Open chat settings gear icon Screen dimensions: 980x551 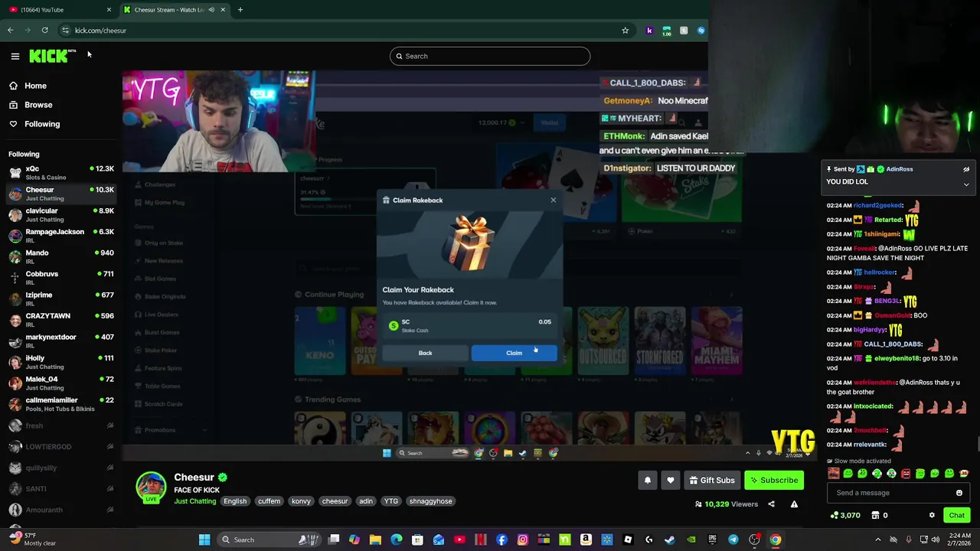[x=932, y=515]
